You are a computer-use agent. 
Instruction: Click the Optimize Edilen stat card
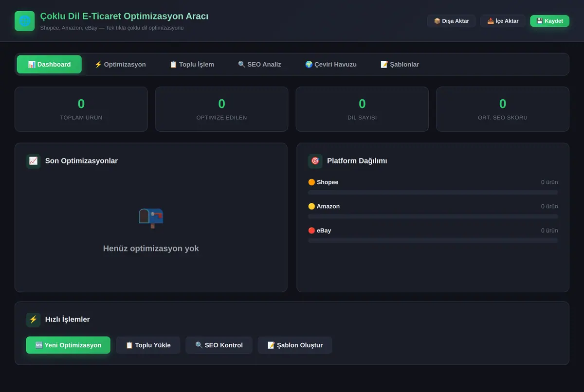point(221,109)
